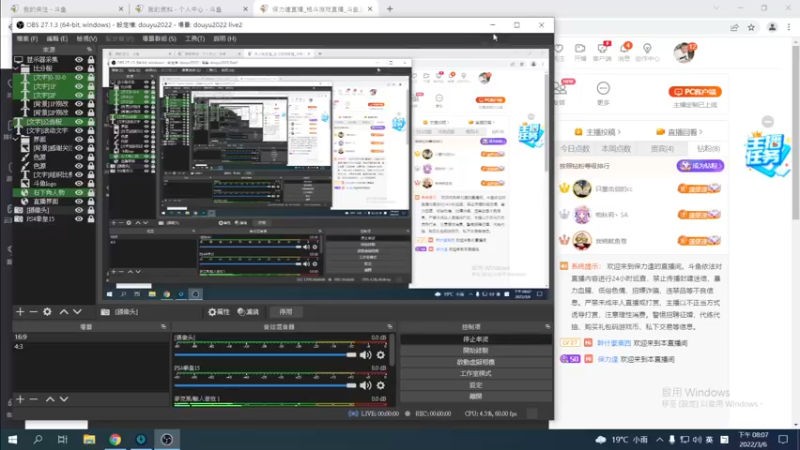Collapse the 界面 source group
The height and width of the screenshot is (450, 800).
[16, 139]
